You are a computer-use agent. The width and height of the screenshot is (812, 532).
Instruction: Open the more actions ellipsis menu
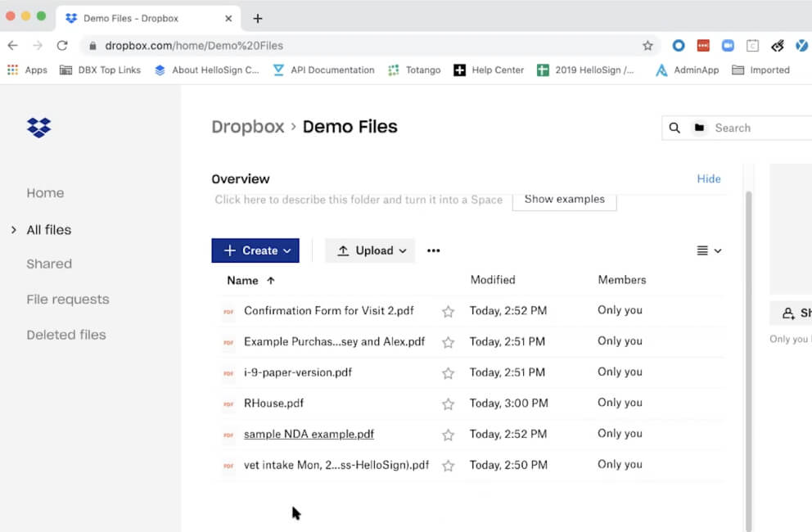click(434, 250)
